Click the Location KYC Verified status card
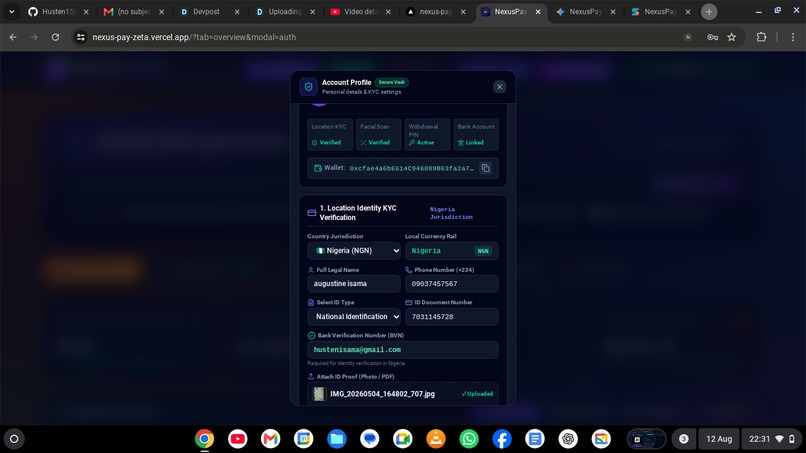Screen dimensions: 806x453 click(x=329, y=135)
